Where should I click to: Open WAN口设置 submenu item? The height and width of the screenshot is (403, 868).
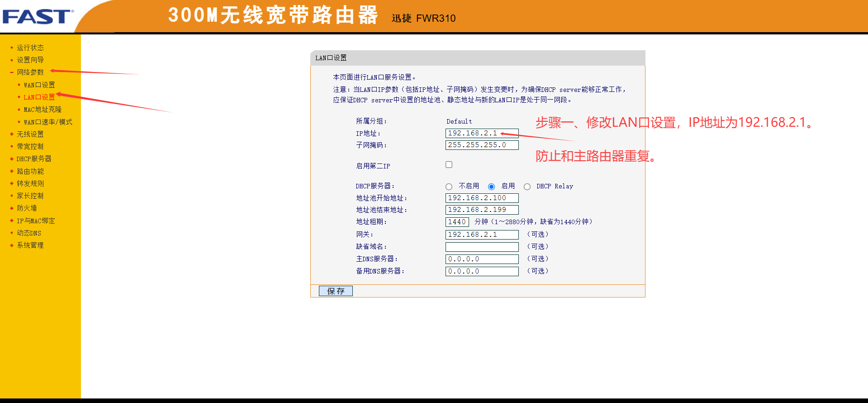(x=39, y=85)
